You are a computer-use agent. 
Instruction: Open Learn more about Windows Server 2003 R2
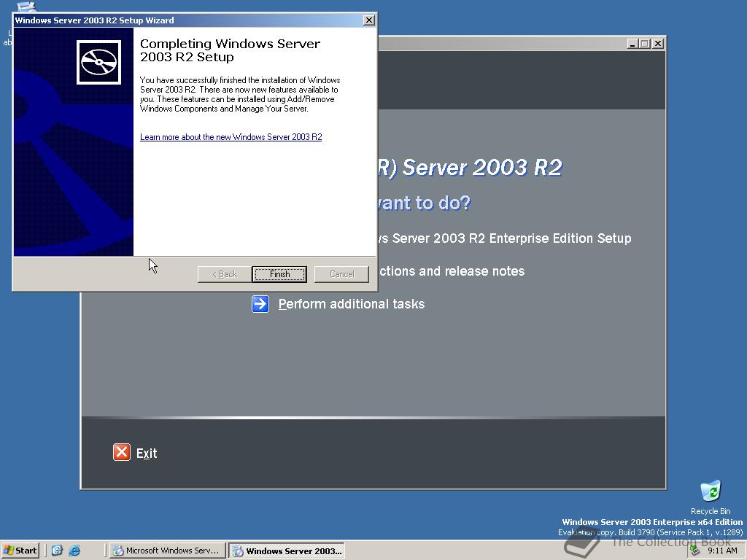coord(231,137)
